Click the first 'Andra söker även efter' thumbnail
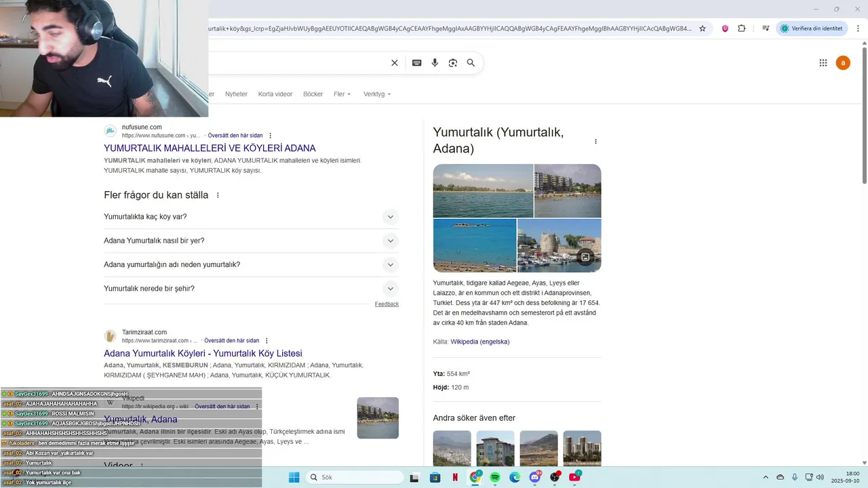Viewport: 868px width, 488px height. (x=452, y=449)
